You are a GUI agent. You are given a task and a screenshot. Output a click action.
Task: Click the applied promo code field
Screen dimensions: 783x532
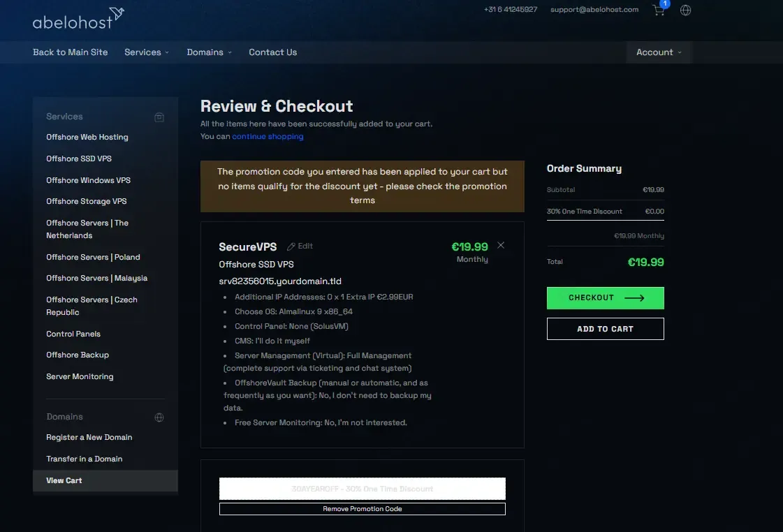pos(362,489)
